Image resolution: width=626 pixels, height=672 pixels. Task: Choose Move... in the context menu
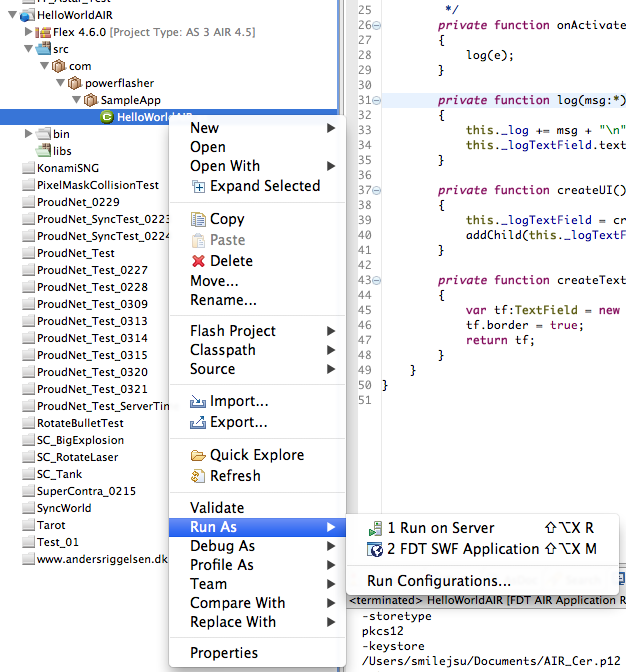[x=258, y=281]
